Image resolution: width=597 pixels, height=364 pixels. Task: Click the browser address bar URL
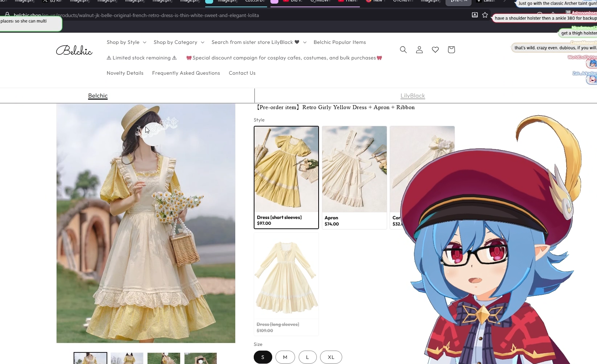pyautogui.click(x=136, y=15)
